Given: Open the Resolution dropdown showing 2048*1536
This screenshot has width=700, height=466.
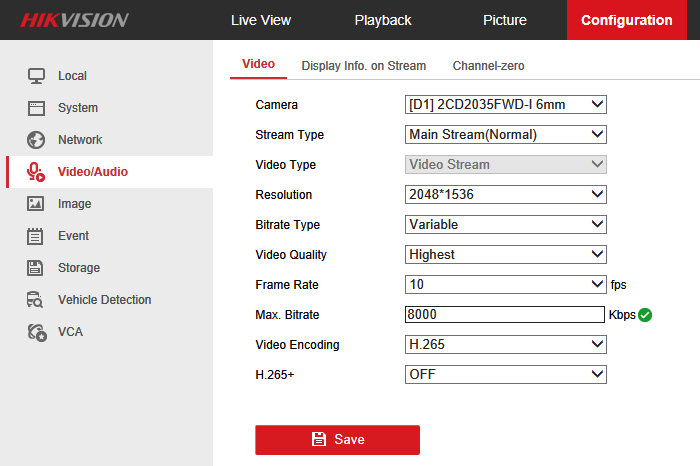Looking at the screenshot, I should [x=505, y=194].
